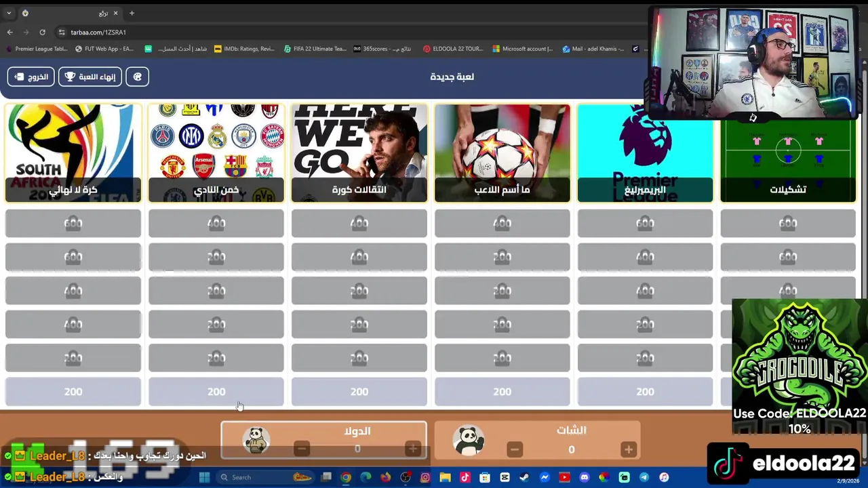Open OBS Studio from the taskbar
Viewport: 868px width, 488px height.
[406, 477]
